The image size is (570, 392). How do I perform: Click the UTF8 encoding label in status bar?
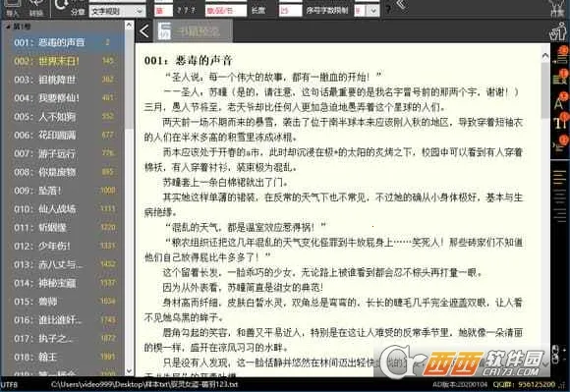[x=9, y=385]
